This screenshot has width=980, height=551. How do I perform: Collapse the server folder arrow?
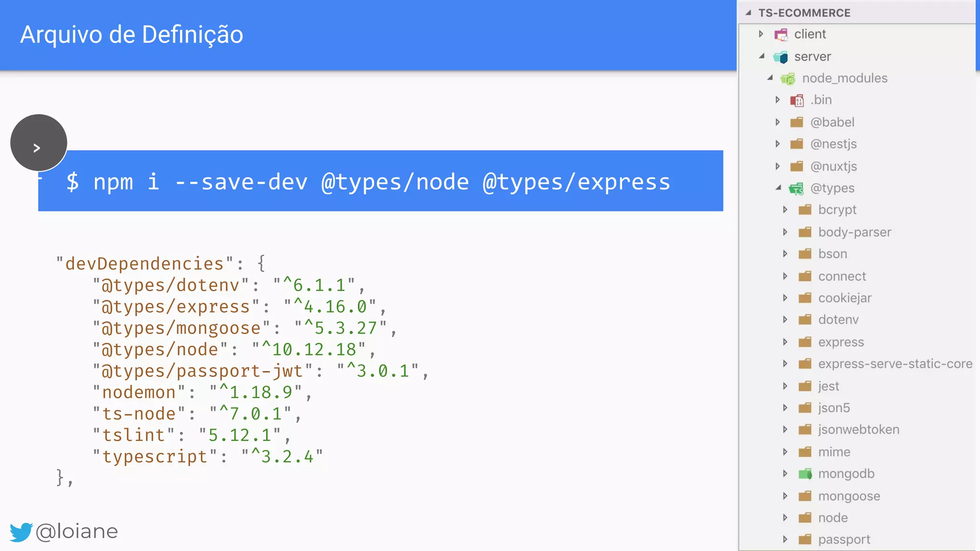click(762, 56)
